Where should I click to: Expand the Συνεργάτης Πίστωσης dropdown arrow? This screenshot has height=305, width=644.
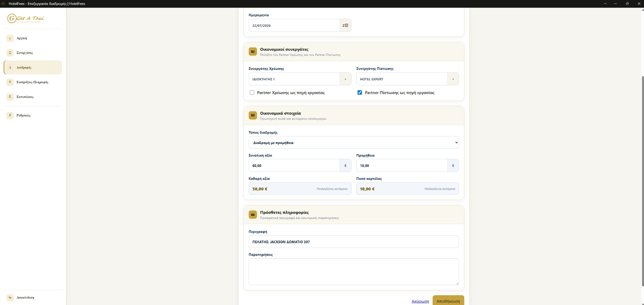coord(453,79)
